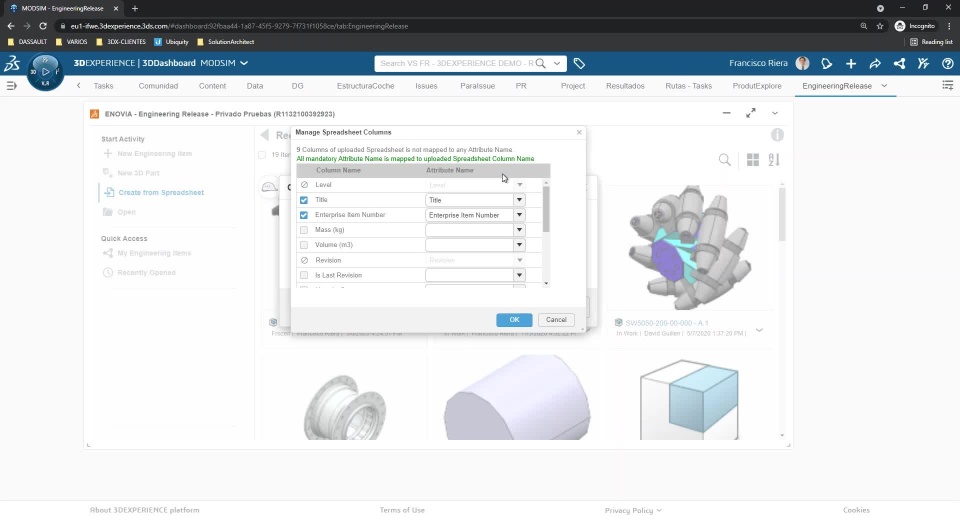Open the gearbox assembly thumbnail

click(x=689, y=247)
